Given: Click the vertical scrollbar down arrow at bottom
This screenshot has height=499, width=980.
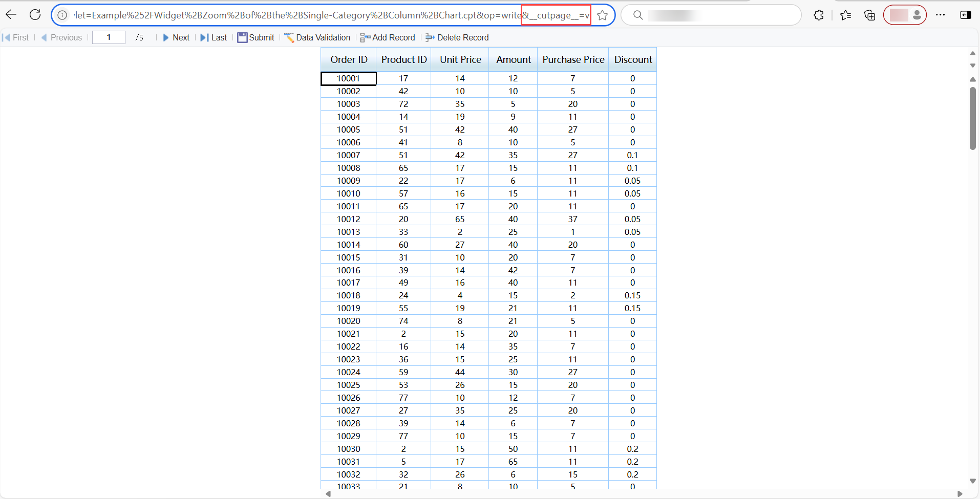Looking at the screenshot, I should click(x=973, y=481).
